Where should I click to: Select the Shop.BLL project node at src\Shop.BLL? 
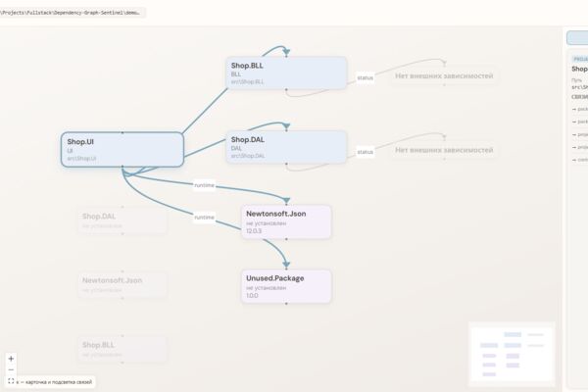tap(286, 73)
